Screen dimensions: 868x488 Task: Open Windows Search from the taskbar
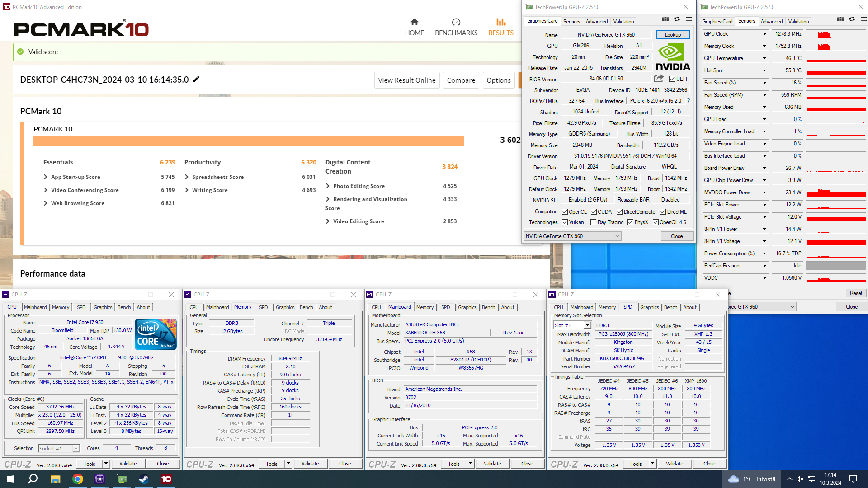pos(33,479)
